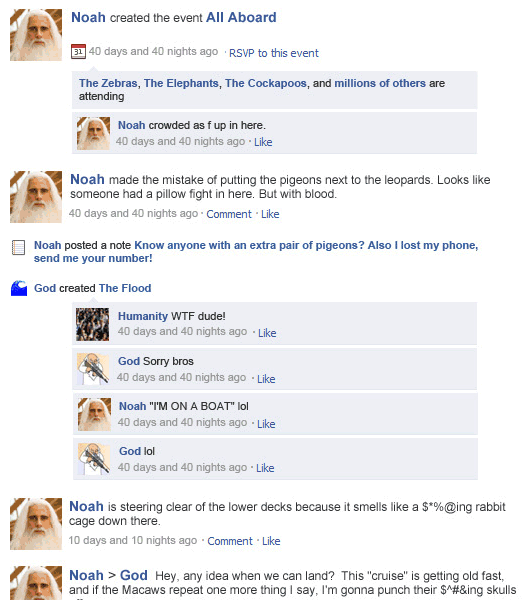The image size is (522, 600).
Task: Open the note about extra pair of pigeons
Action: pos(256,251)
